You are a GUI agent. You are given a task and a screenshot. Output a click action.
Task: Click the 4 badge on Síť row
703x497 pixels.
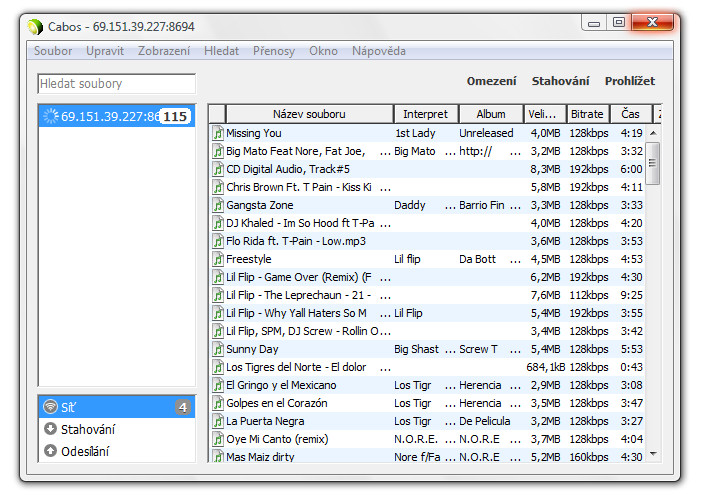click(182, 407)
